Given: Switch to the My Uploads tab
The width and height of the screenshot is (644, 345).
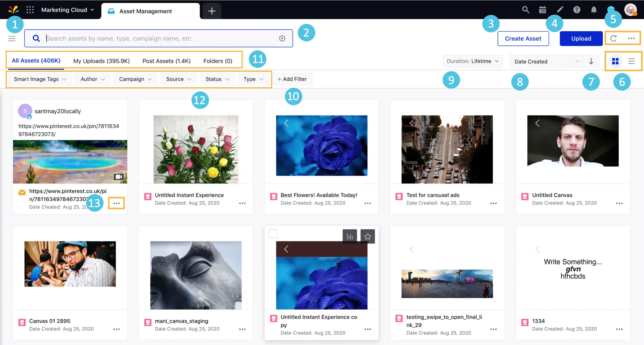Looking at the screenshot, I should pyautogui.click(x=101, y=61).
